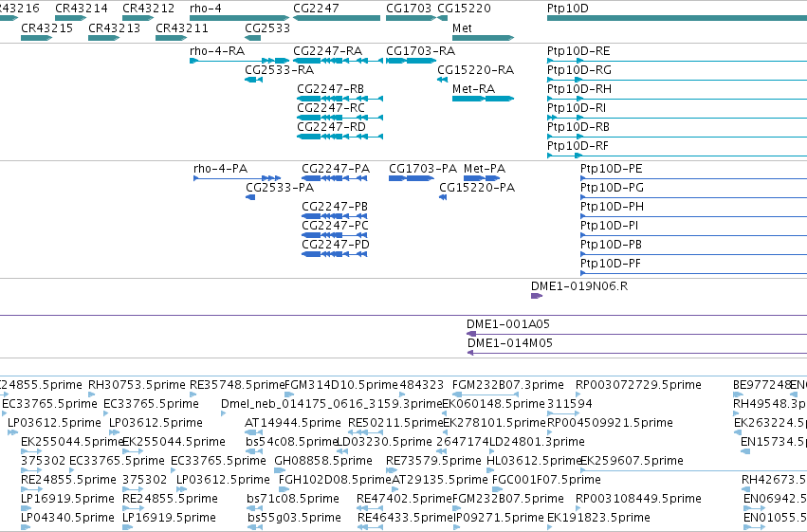Click the Ptp10D-RF transcript label
807x532 pixels.
click(578, 146)
